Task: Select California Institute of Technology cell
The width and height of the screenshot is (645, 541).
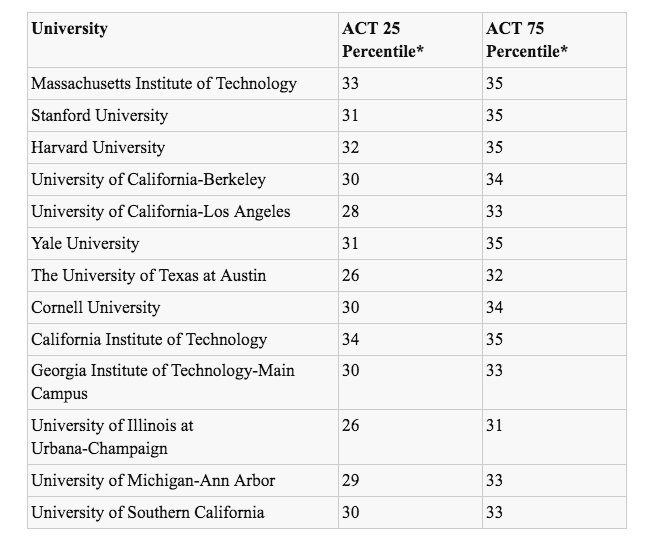Action: (x=149, y=340)
